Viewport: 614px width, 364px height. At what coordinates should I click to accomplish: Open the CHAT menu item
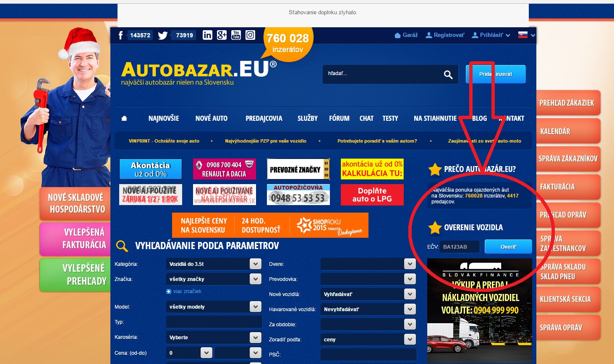click(x=366, y=118)
